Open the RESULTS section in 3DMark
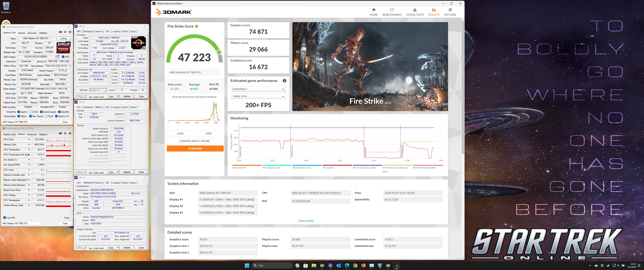 point(434,12)
